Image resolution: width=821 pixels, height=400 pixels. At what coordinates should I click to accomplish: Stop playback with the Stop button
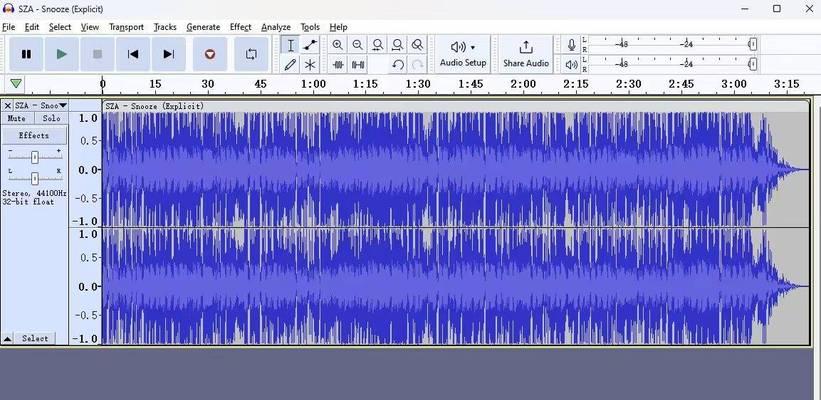97,54
